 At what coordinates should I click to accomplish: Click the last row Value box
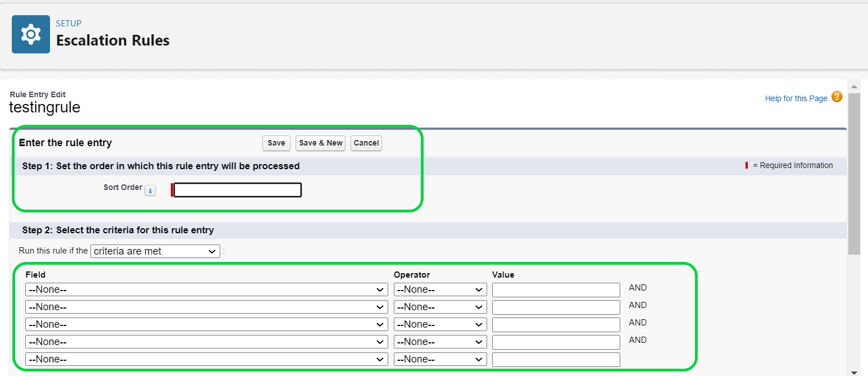point(555,359)
